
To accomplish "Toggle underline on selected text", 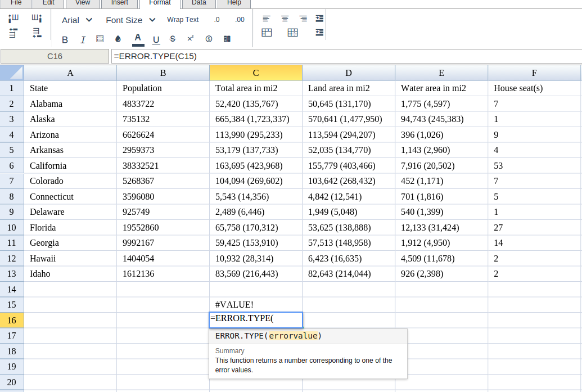I will point(156,39).
